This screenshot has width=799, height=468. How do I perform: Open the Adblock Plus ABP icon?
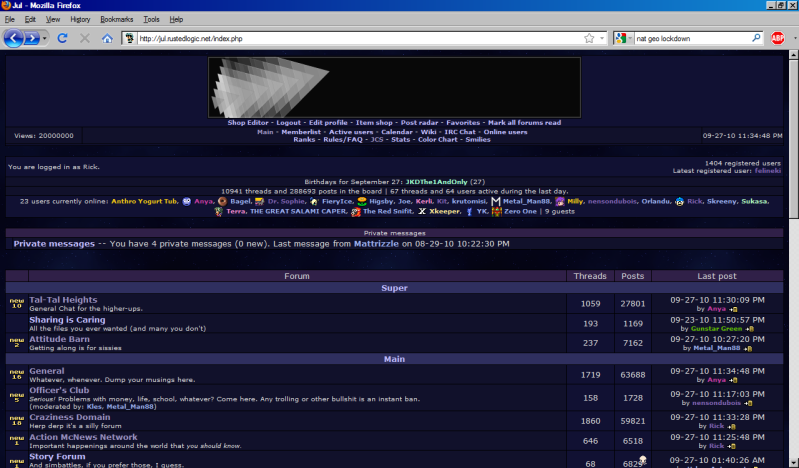777,39
